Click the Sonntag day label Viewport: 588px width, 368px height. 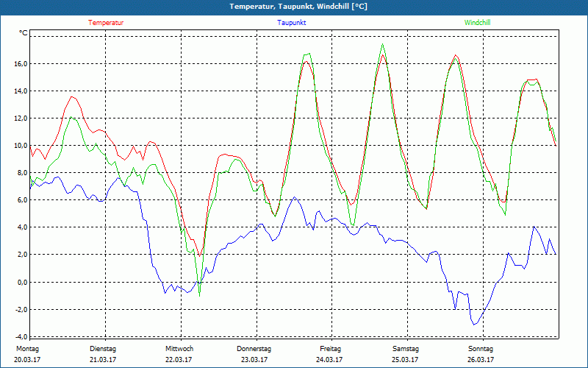(x=481, y=349)
